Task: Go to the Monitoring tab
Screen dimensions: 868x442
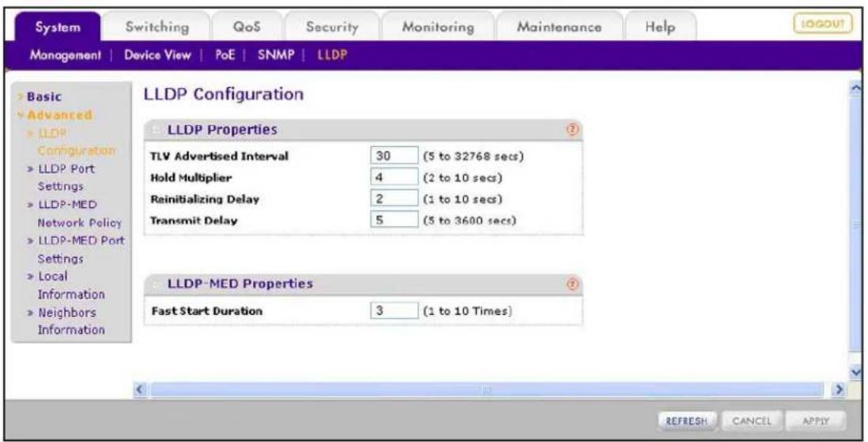Action: [x=438, y=27]
